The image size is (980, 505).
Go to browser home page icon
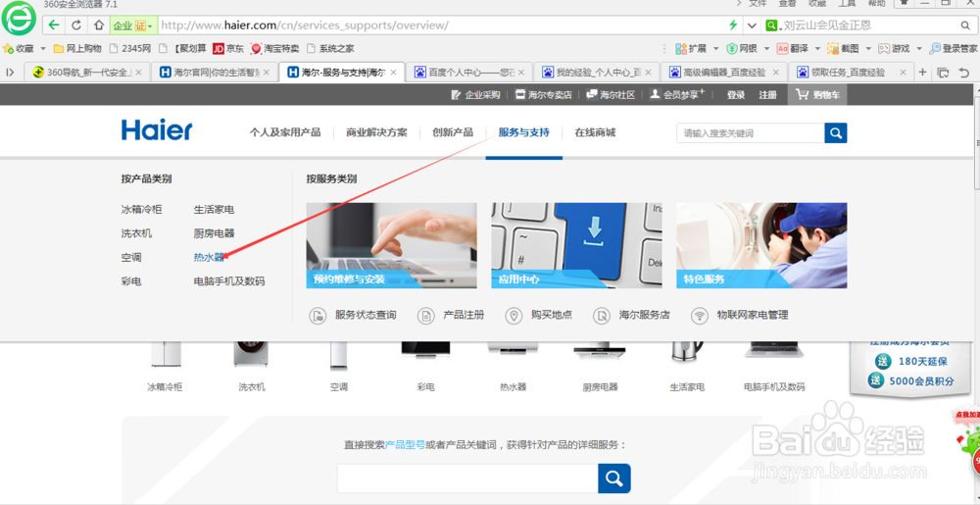tap(98, 25)
